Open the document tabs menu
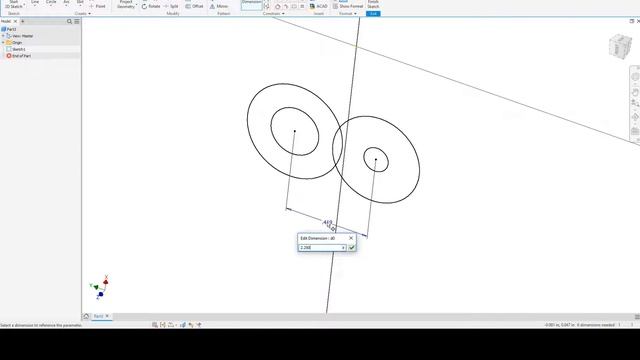Viewport: 640px width, 360px height. 637,317
